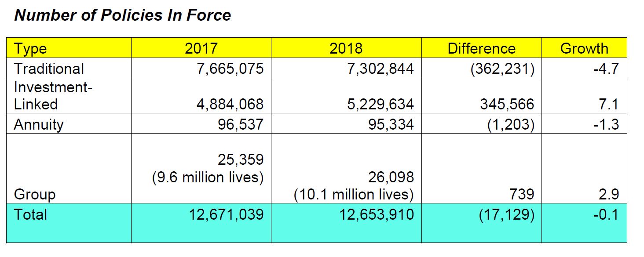
Task: Select the Group row label
Action: [x=35, y=194]
